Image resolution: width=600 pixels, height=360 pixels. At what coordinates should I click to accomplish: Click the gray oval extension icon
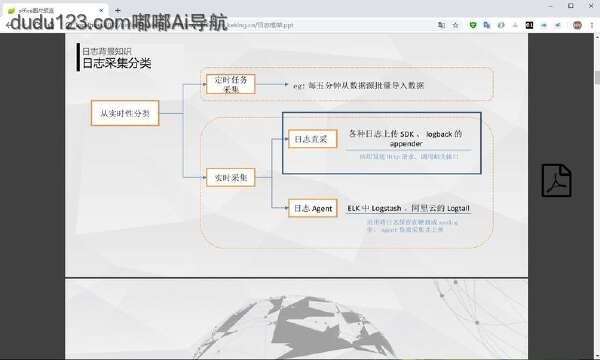click(501, 25)
